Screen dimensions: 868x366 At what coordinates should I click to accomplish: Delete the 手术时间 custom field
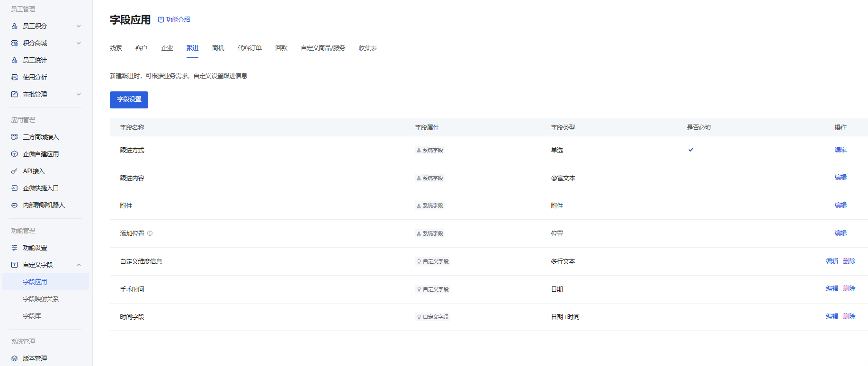pyautogui.click(x=849, y=288)
